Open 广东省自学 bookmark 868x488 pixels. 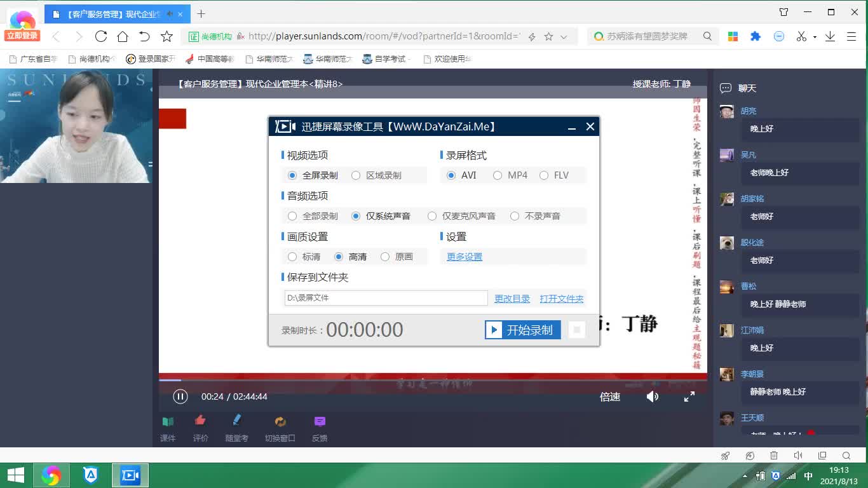[x=33, y=59]
